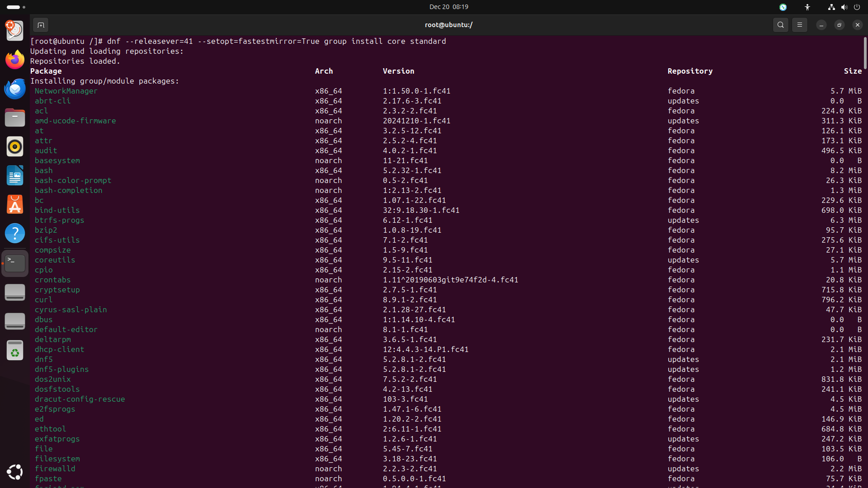Click the bind-utils package name
Image resolution: width=868 pixels, height=488 pixels.
pyautogui.click(x=57, y=210)
